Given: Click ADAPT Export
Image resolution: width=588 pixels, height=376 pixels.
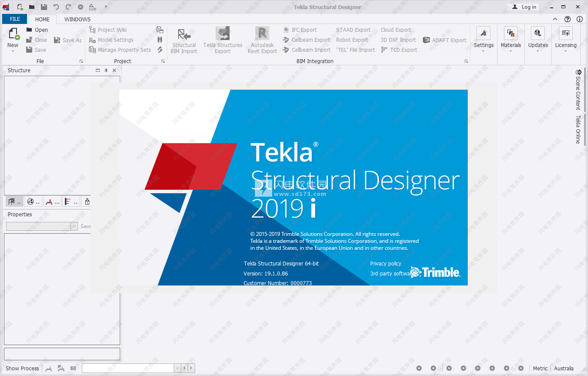Looking at the screenshot, I should coord(445,40).
